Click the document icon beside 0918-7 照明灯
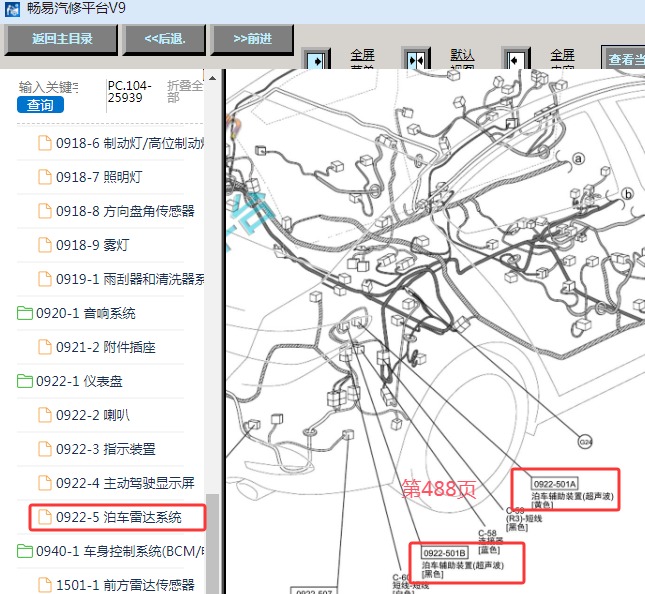This screenshot has width=645, height=594. click(x=45, y=177)
